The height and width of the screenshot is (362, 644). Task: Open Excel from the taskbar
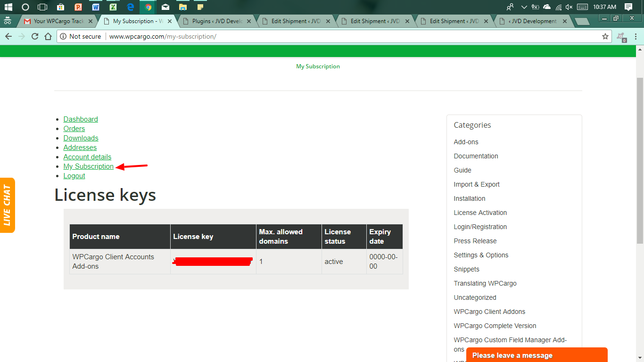[113, 7]
